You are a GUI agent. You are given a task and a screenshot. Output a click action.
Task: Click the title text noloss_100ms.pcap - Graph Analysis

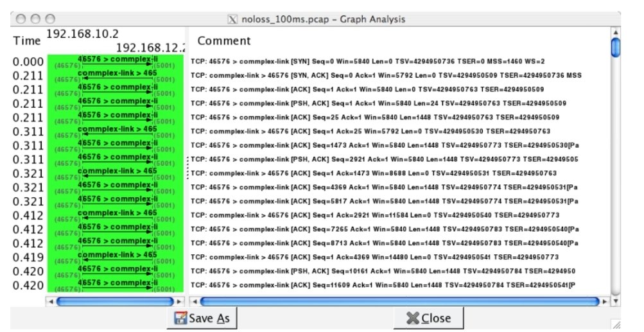coord(324,19)
